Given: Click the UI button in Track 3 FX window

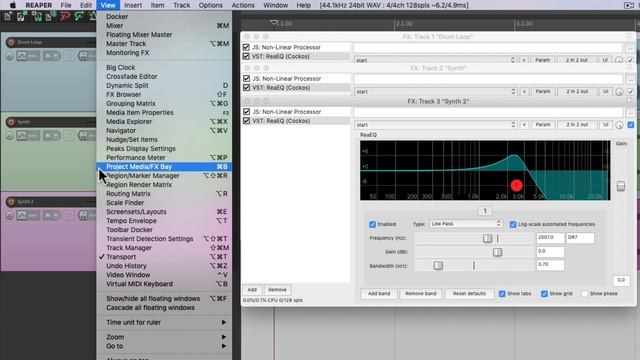Looking at the screenshot, I should pos(606,125).
